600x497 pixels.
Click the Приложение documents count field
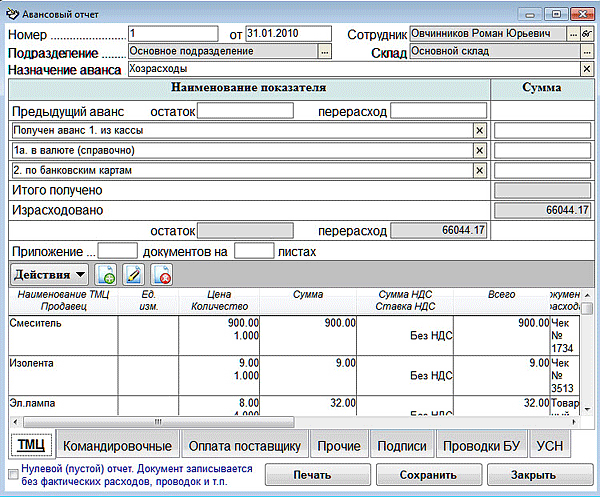(117, 251)
